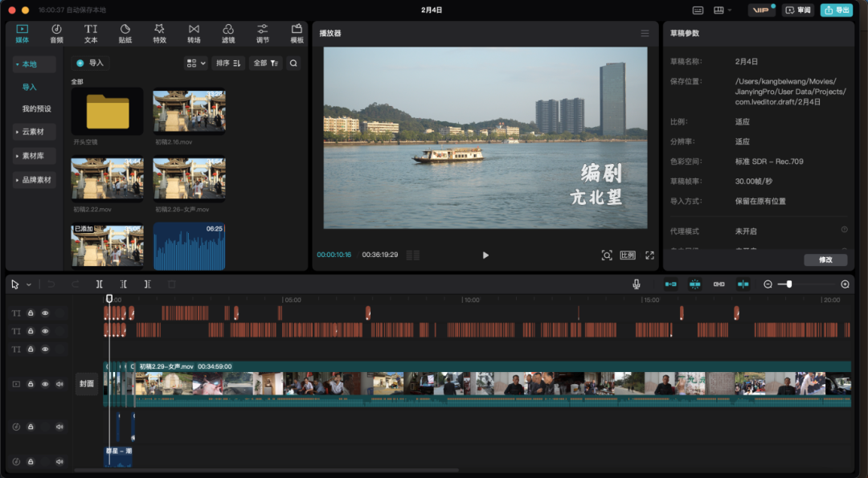The height and width of the screenshot is (478, 868).
Task: Enter fullscreen preview in the player
Action: (649, 255)
